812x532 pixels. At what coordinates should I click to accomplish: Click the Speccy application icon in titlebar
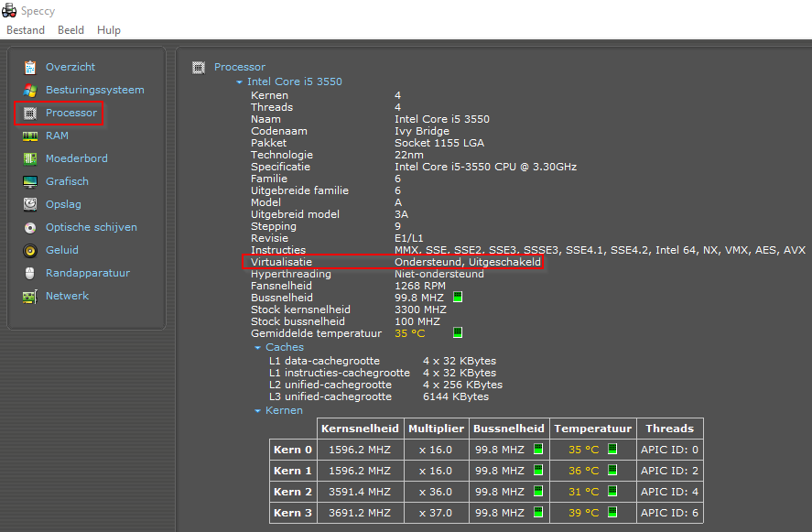tap(9, 11)
